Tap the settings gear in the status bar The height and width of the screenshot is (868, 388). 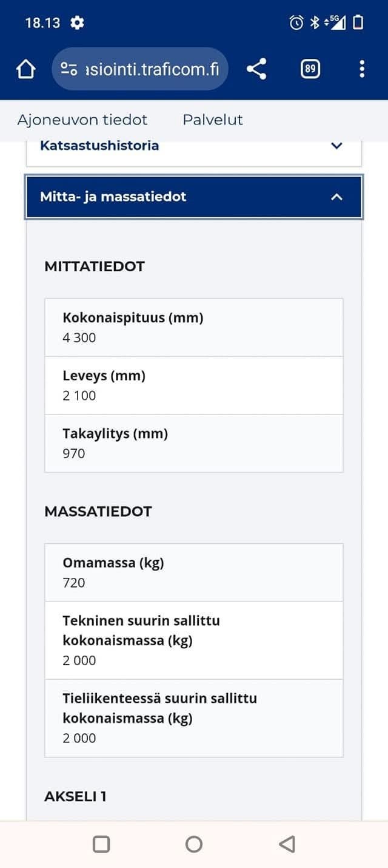pos(76,22)
